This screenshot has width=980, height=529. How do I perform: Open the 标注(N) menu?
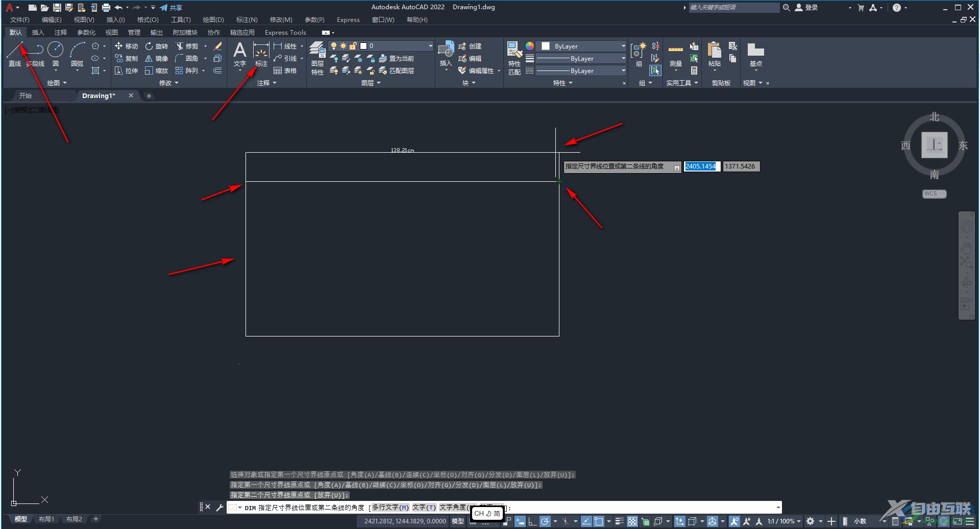(x=247, y=20)
